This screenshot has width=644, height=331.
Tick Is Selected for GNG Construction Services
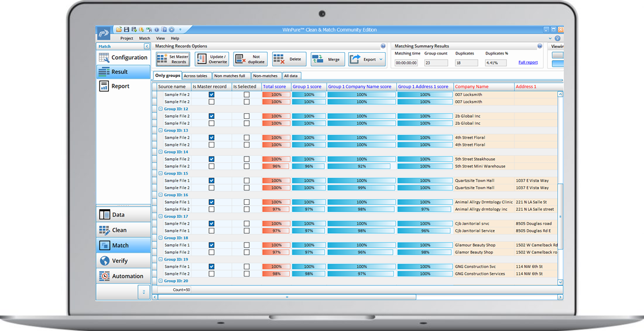click(x=246, y=274)
